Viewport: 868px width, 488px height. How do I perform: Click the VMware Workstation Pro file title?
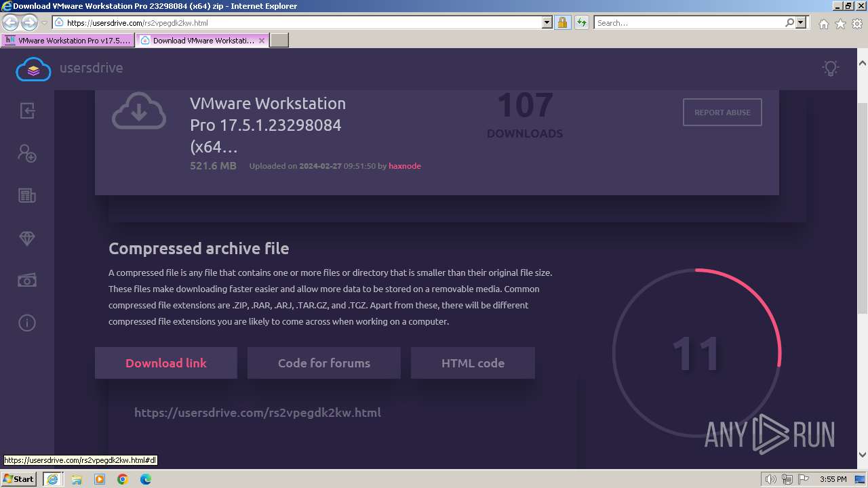point(268,125)
